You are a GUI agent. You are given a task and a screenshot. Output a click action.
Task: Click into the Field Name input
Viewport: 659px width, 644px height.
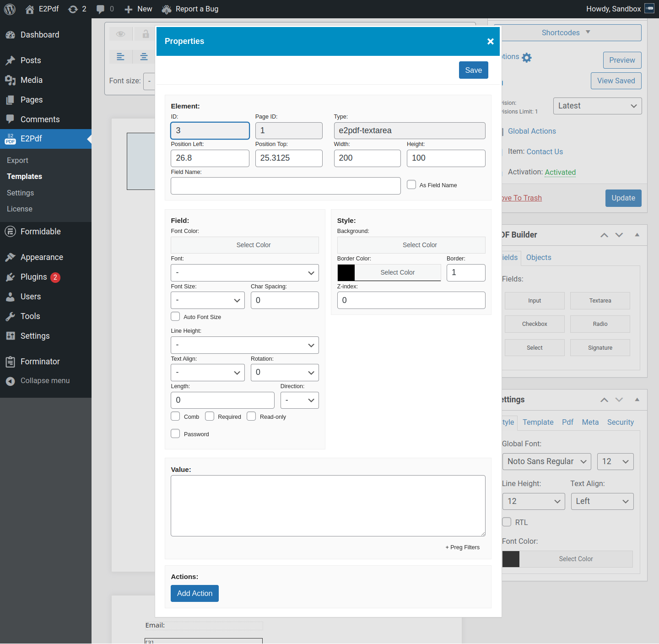tap(286, 186)
